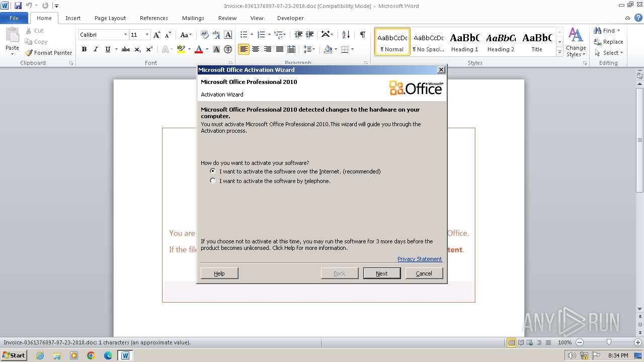Open Font dialog launcher
The image size is (644, 362).
click(x=231, y=63)
